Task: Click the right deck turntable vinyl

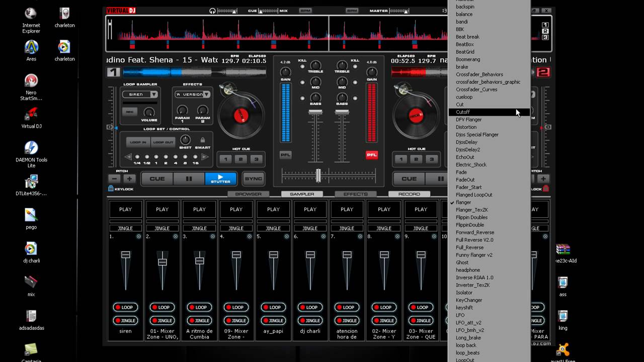Action: click(415, 116)
